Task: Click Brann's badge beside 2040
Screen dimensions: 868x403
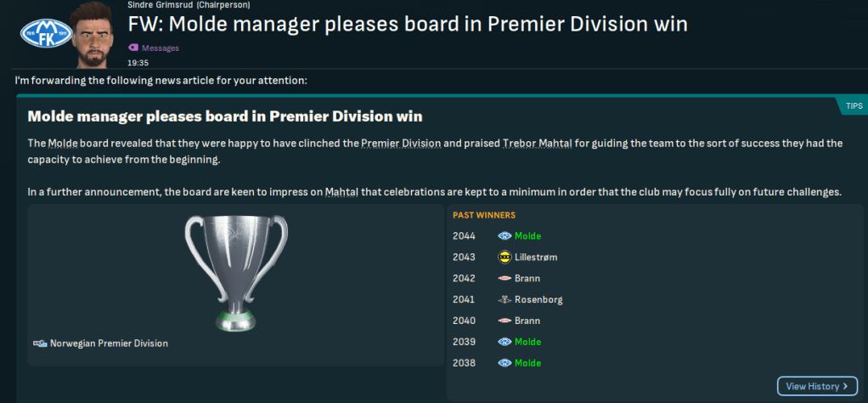Action: click(x=504, y=321)
